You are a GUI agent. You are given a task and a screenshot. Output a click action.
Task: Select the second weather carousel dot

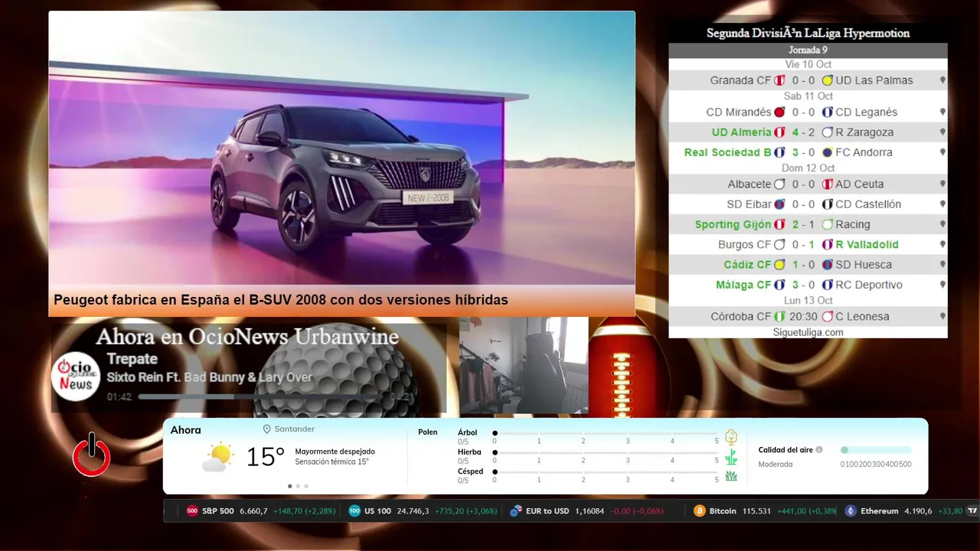pos(298,486)
